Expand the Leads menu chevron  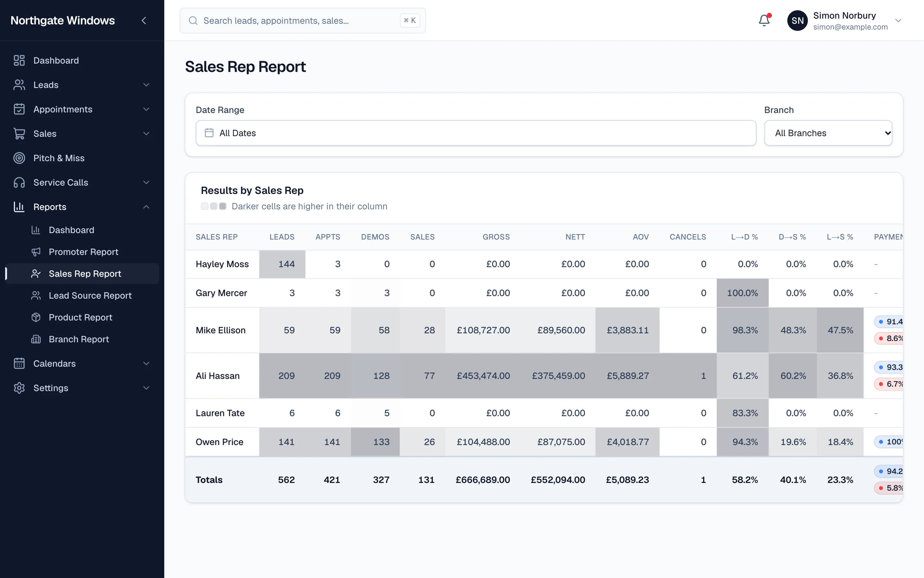pos(146,85)
